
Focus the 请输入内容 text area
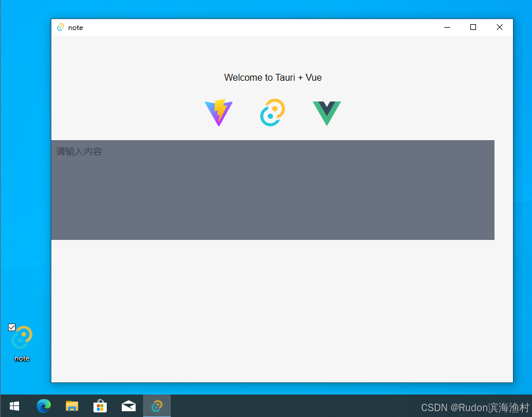tap(273, 190)
